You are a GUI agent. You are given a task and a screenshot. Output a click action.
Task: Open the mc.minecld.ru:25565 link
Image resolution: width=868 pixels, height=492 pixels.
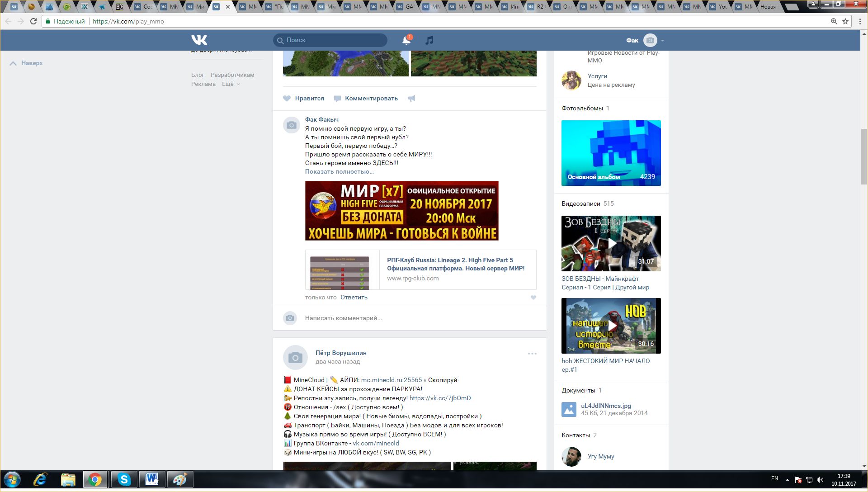(391, 380)
